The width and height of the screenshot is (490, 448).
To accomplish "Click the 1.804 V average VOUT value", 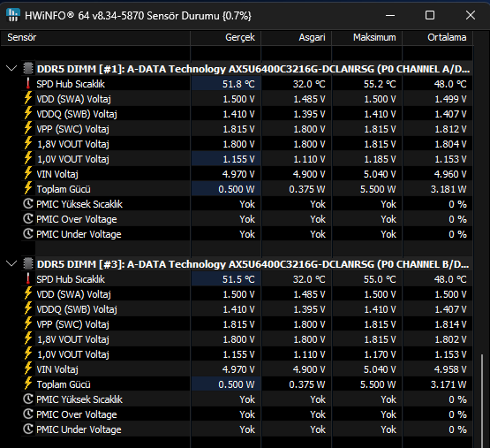I will point(450,144).
